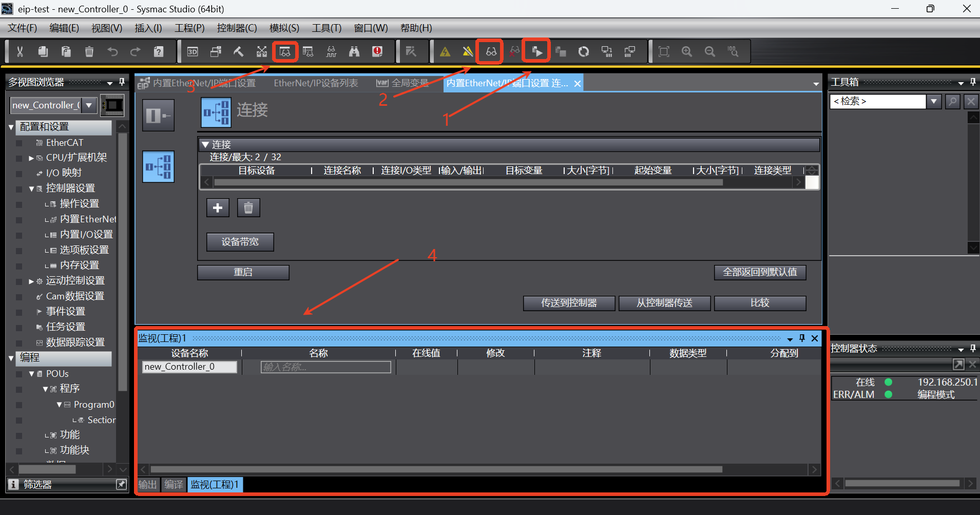Redo the last action

[136, 51]
